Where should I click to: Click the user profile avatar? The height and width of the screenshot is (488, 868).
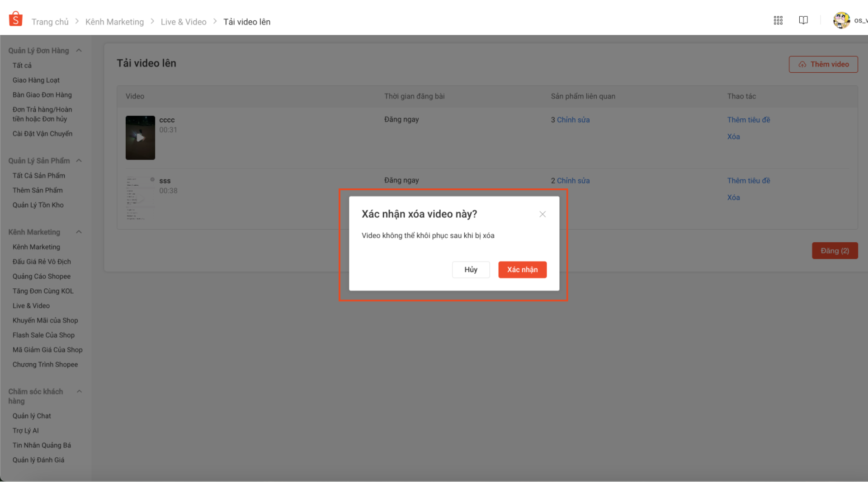tap(841, 20)
